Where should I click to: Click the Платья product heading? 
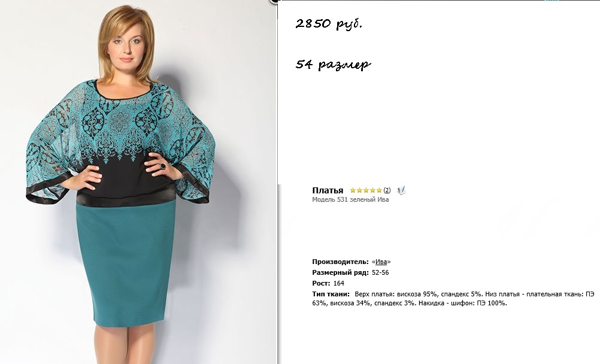[328, 190]
